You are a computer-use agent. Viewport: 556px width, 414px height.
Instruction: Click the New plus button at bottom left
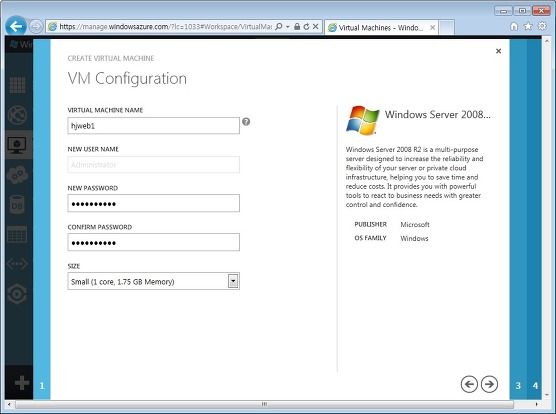(x=22, y=383)
